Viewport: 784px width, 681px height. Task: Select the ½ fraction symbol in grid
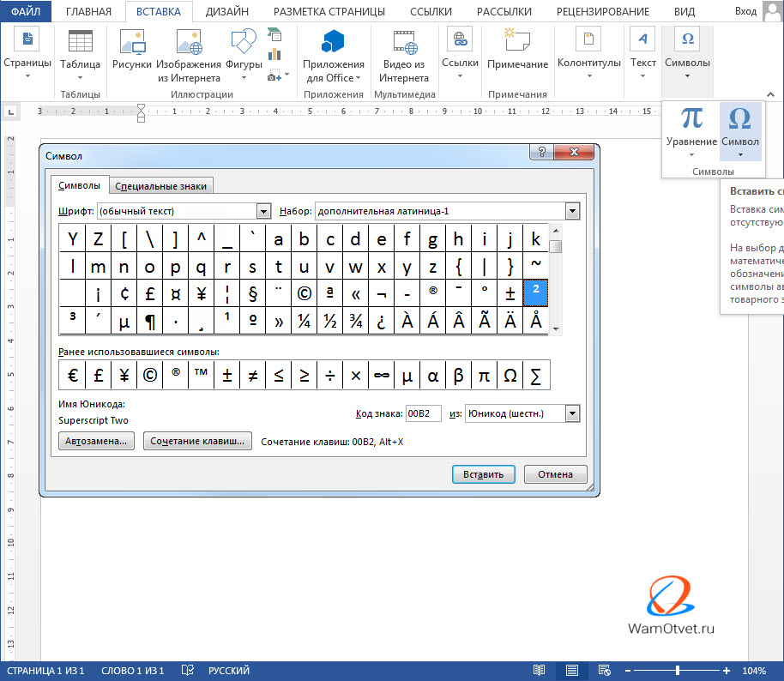pyautogui.click(x=329, y=321)
